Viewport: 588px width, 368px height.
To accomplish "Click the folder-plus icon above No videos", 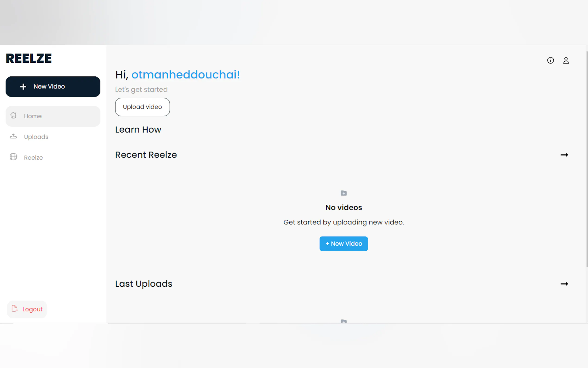I will pos(344,193).
